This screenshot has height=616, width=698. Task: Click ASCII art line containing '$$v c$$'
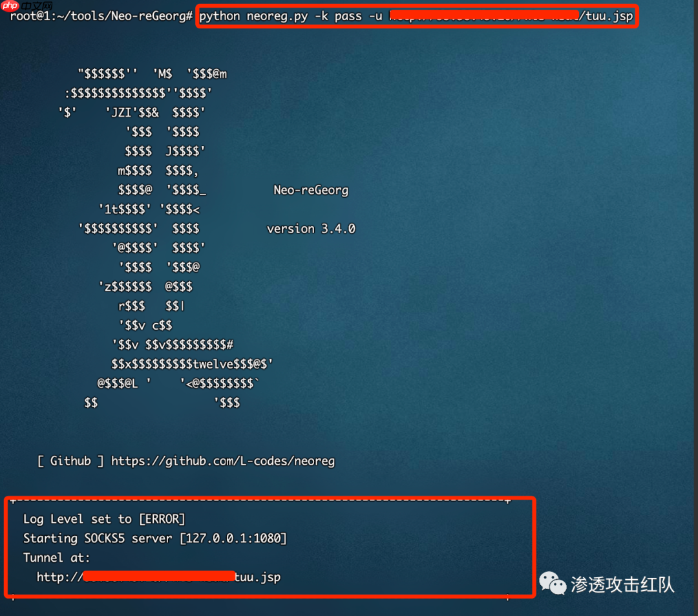click(145, 325)
